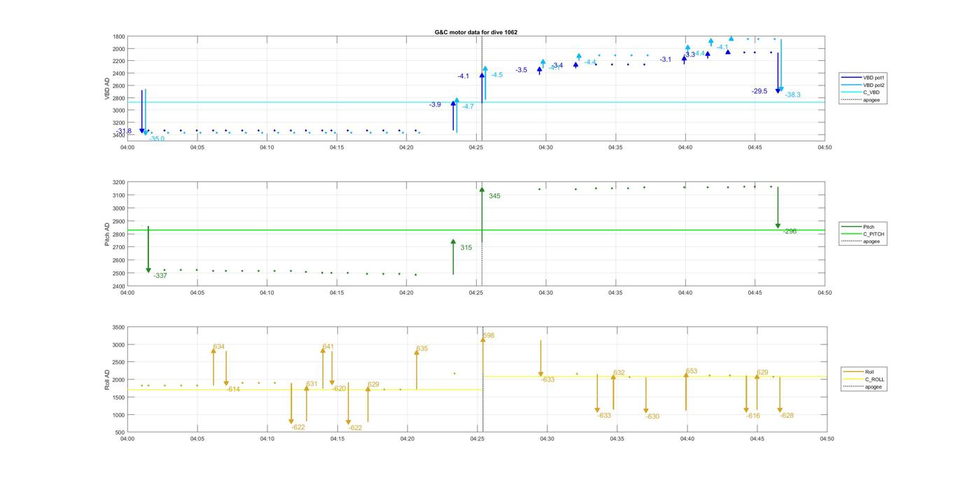
Task: Click the "653" roll data label
Action: pyautogui.click(x=692, y=371)
